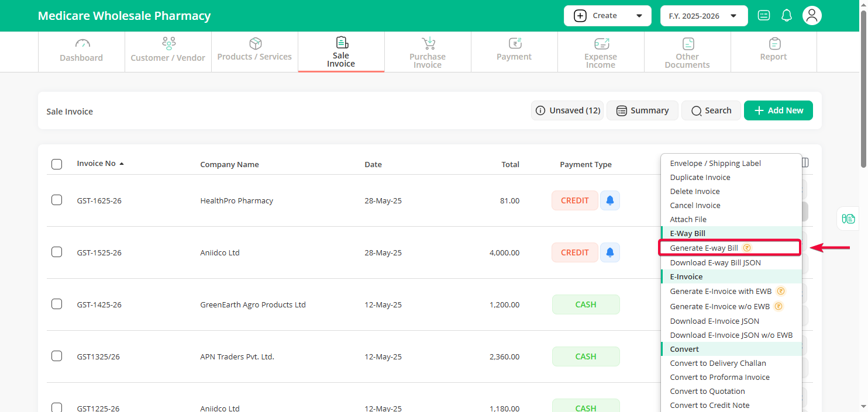Screen dimensions: 868x412
Task: Open the Payment tab
Action: (514, 51)
